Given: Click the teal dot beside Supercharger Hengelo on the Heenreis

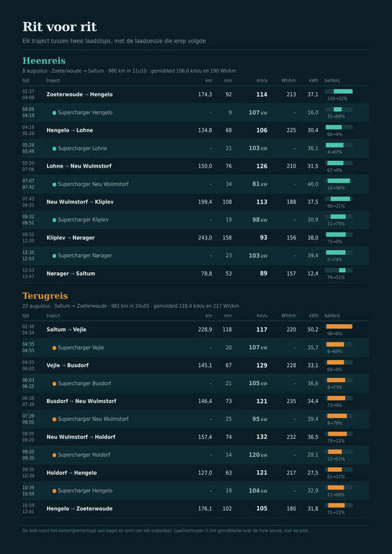Looking at the screenshot, I should click(x=54, y=113).
